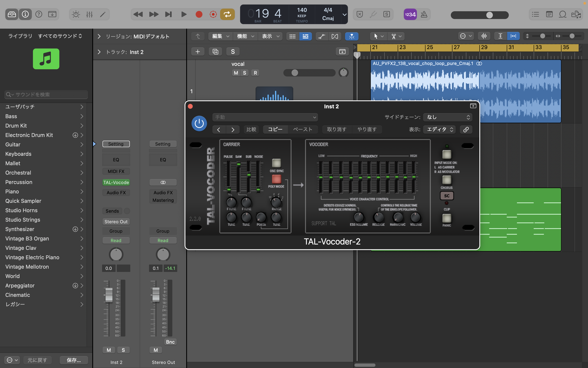Select next plugin preset arrow
Viewport: 588px width, 368px height.
click(x=233, y=129)
